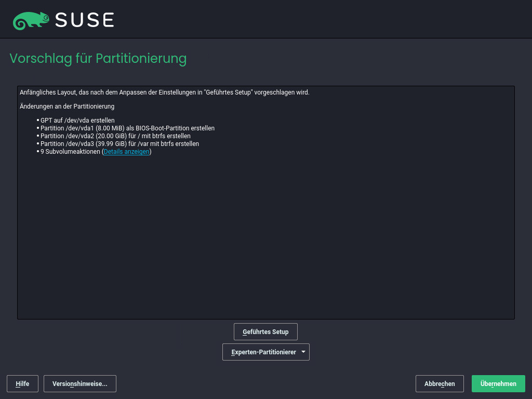The height and width of the screenshot is (399, 532).
Task: Accept the proposal with Übernehmen
Action: [x=498, y=383]
